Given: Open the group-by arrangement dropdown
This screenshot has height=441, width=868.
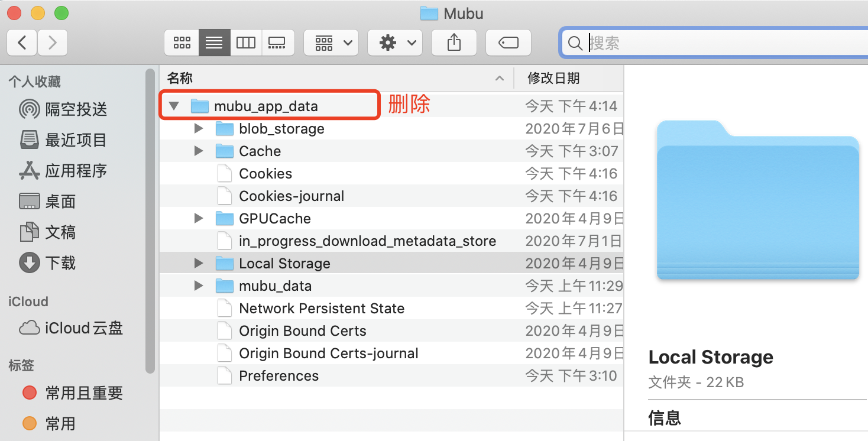Looking at the screenshot, I should pyautogui.click(x=331, y=43).
